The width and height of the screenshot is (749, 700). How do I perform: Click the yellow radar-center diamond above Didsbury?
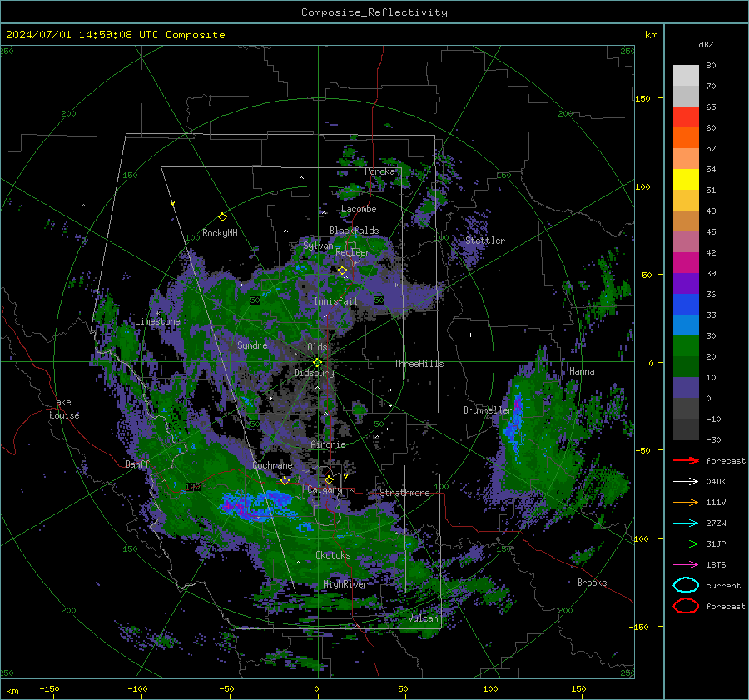317,363
